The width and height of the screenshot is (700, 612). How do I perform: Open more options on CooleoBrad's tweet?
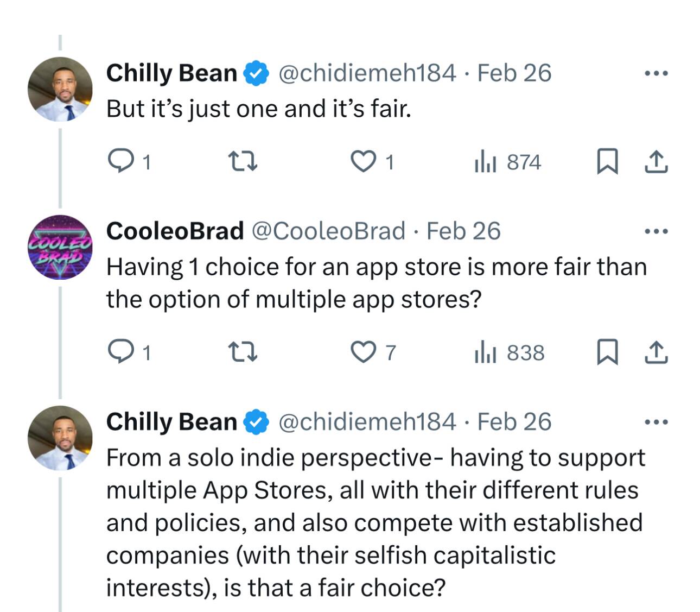pyautogui.click(x=656, y=231)
